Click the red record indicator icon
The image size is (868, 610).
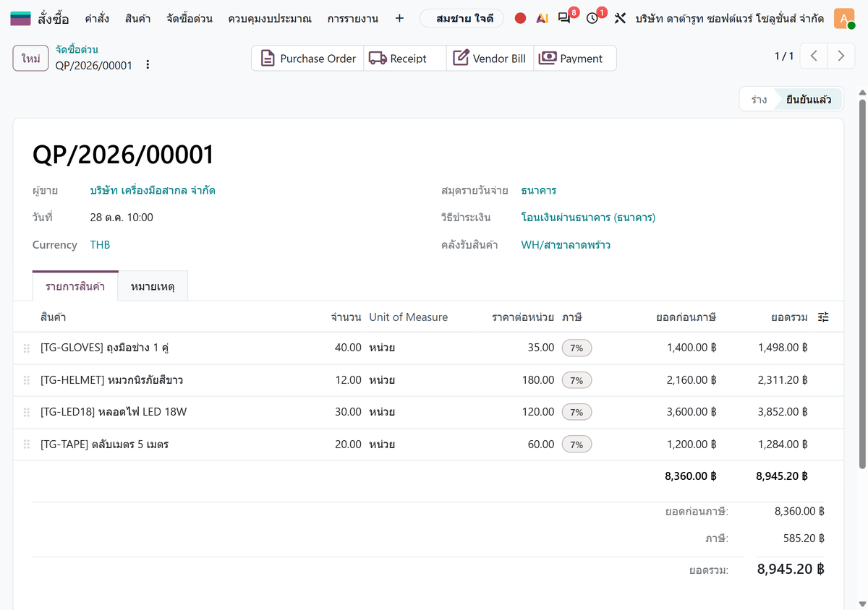point(520,19)
